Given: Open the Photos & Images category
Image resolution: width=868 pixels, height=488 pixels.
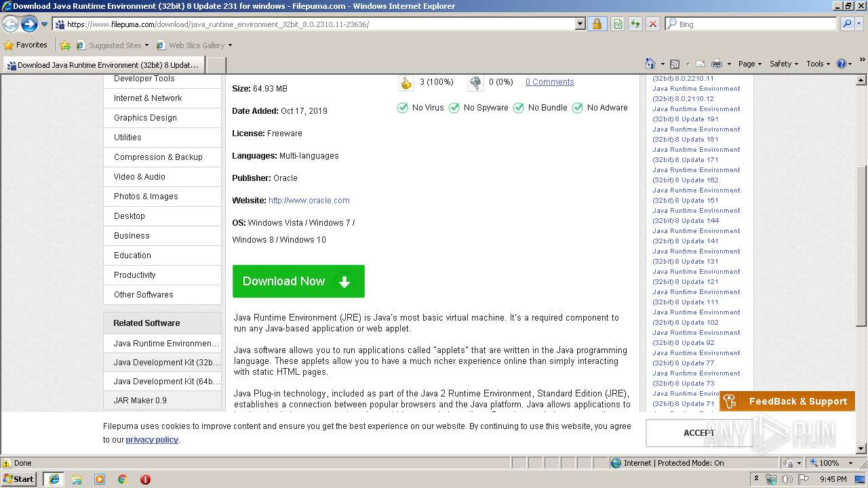Looking at the screenshot, I should 146,196.
